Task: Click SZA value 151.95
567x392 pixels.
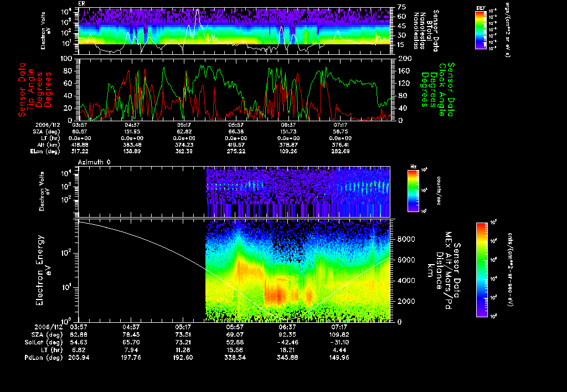Action: click(x=132, y=132)
